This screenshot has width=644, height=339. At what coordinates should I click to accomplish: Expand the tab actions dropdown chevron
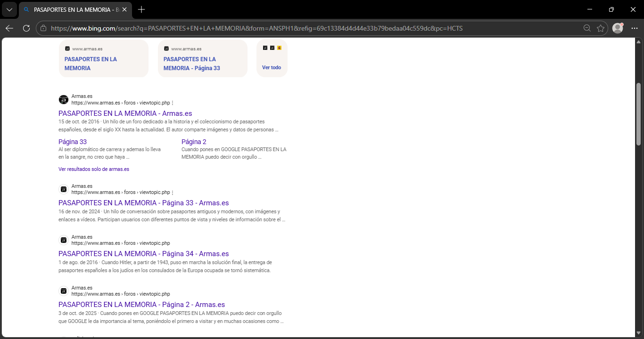point(9,9)
